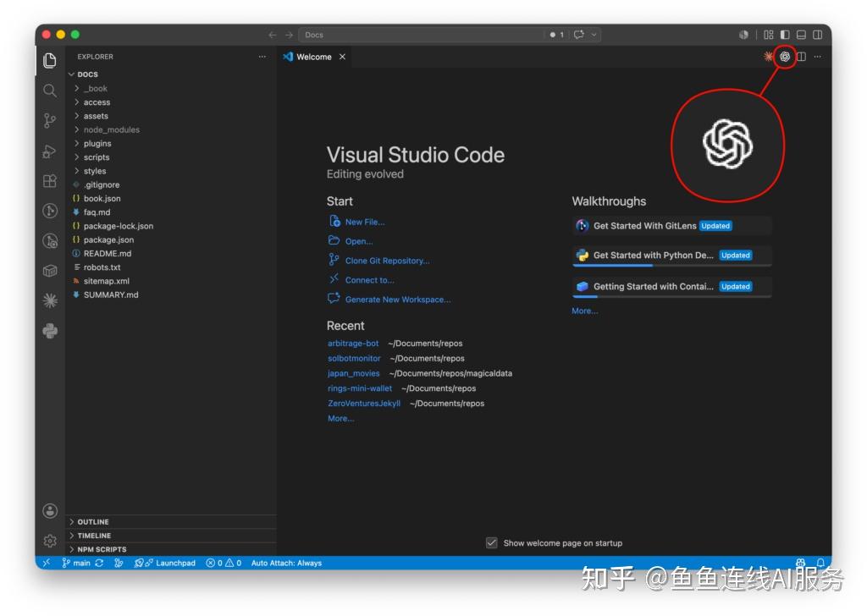Open package.json file in Explorer
This screenshot has width=867, height=616.
pyautogui.click(x=171, y=239)
